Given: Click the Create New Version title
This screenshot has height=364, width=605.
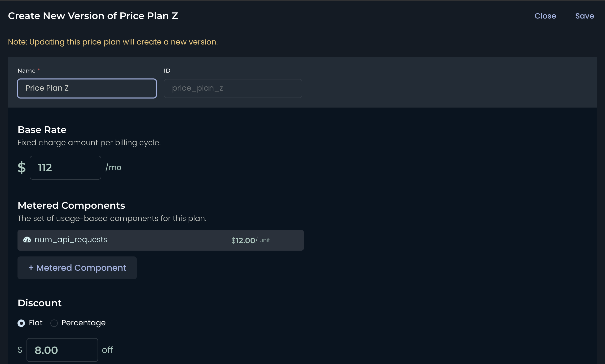Looking at the screenshot, I should (93, 16).
